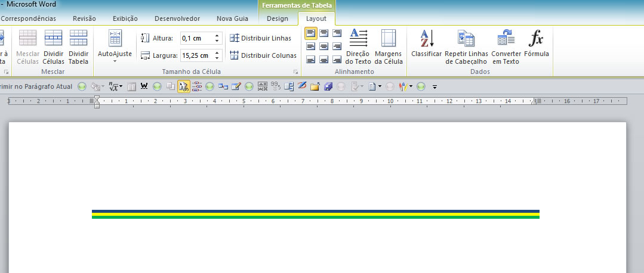Click 'imir no Parágrafo Atual' toolbar button
644x273 pixels.
pyautogui.click(x=36, y=86)
